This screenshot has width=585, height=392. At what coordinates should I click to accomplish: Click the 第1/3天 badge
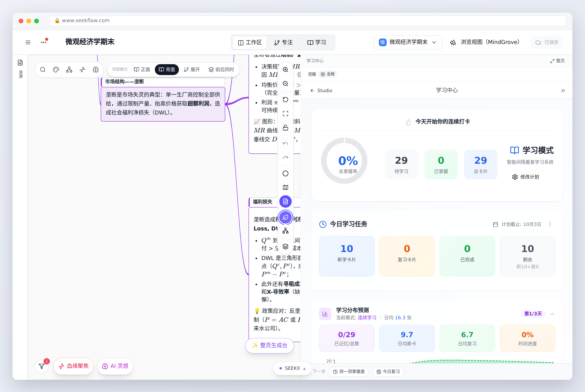coord(533,314)
